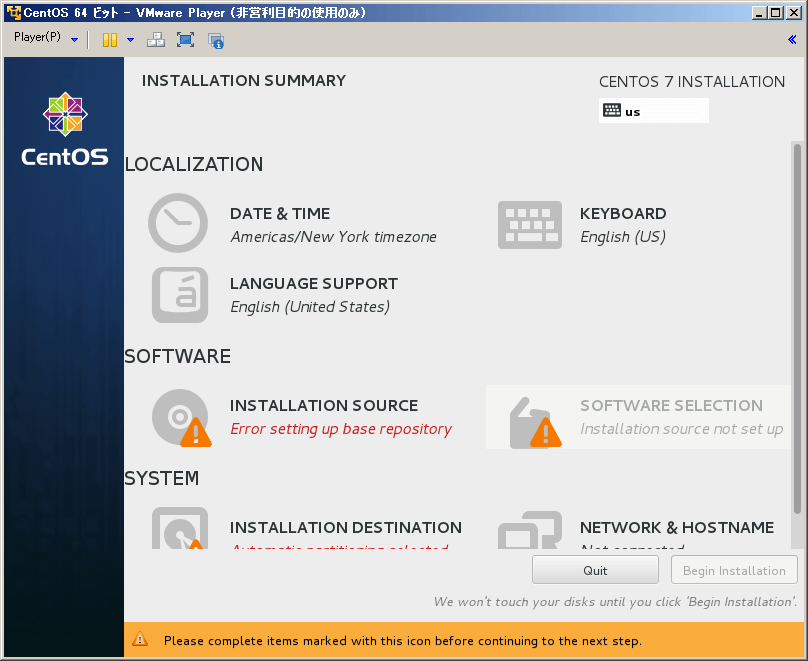Click the VMware Player window title icon
The width and height of the screenshot is (808, 661).
[14, 12]
